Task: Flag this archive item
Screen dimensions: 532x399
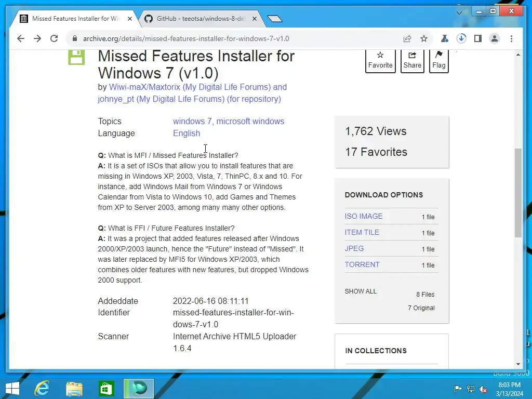Action: coord(438,61)
